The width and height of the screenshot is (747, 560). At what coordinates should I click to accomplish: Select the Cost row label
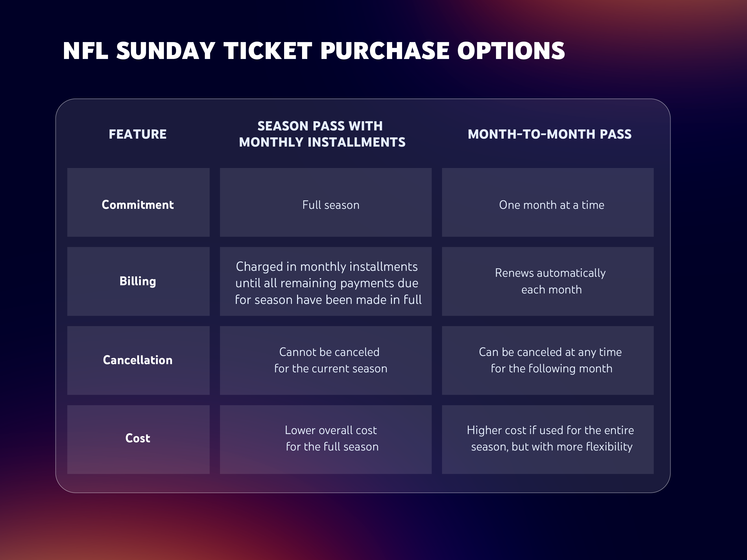pyautogui.click(x=138, y=438)
